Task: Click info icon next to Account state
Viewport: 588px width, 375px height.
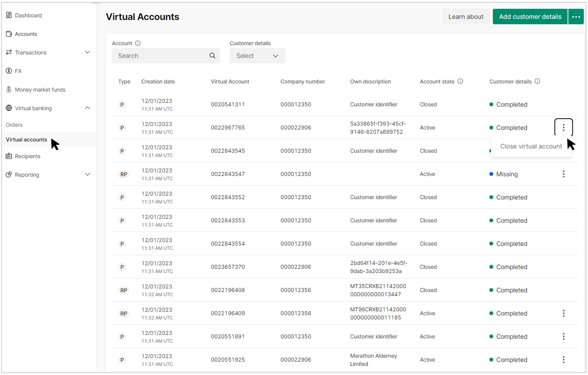Action: point(460,81)
